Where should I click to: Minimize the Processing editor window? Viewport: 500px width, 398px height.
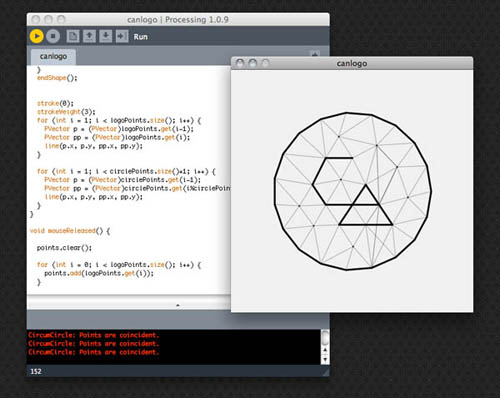48,20
